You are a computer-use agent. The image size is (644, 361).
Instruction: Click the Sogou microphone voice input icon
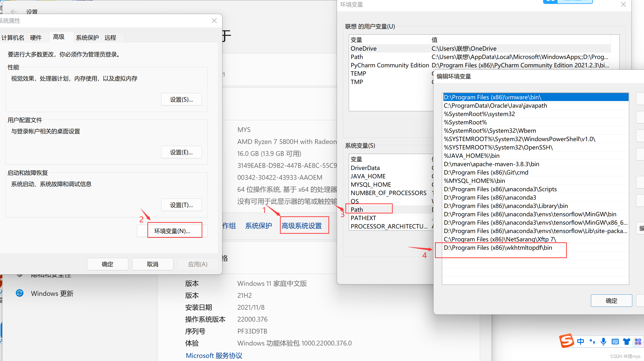coord(603,341)
